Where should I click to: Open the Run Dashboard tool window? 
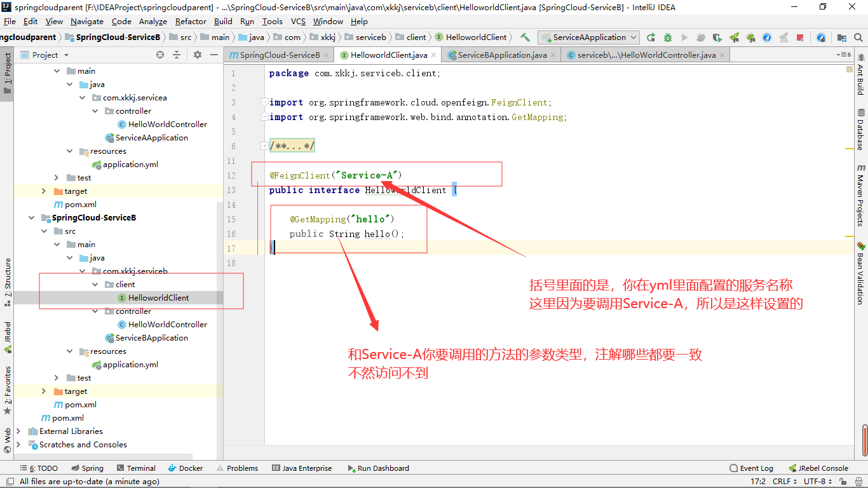click(x=378, y=468)
